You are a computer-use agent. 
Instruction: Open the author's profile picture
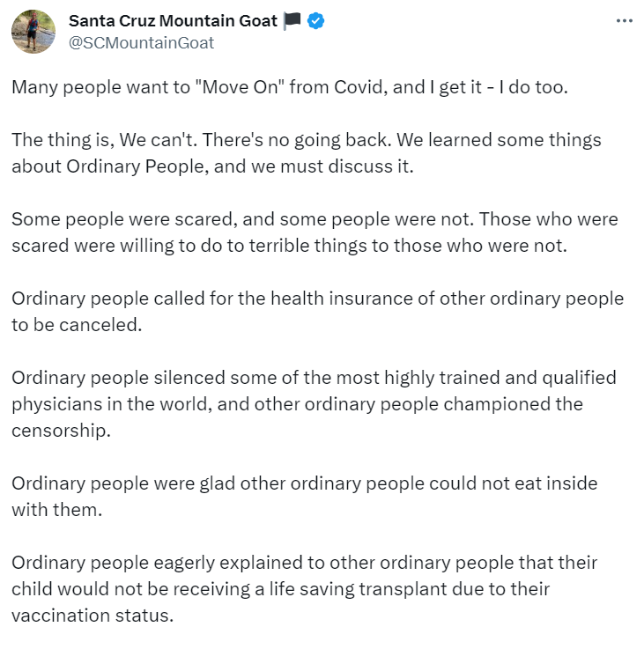tap(33, 31)
